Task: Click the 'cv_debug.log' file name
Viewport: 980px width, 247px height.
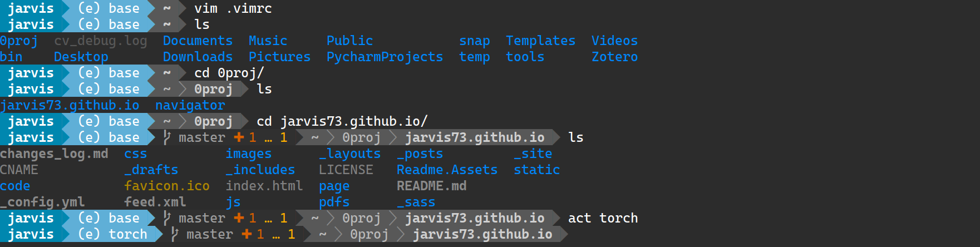Action: click(x=101, y=41)
